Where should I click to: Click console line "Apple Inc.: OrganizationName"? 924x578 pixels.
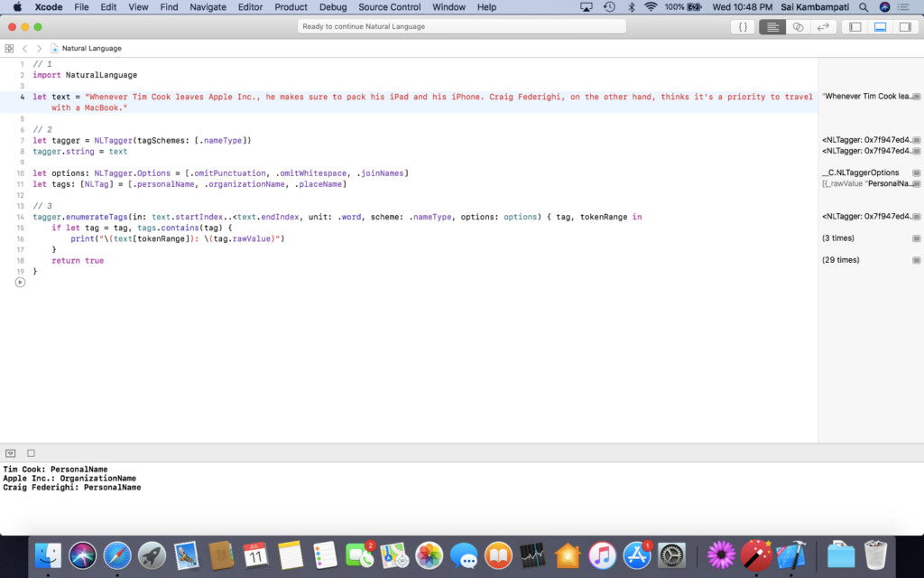click(x=69, y=479)
